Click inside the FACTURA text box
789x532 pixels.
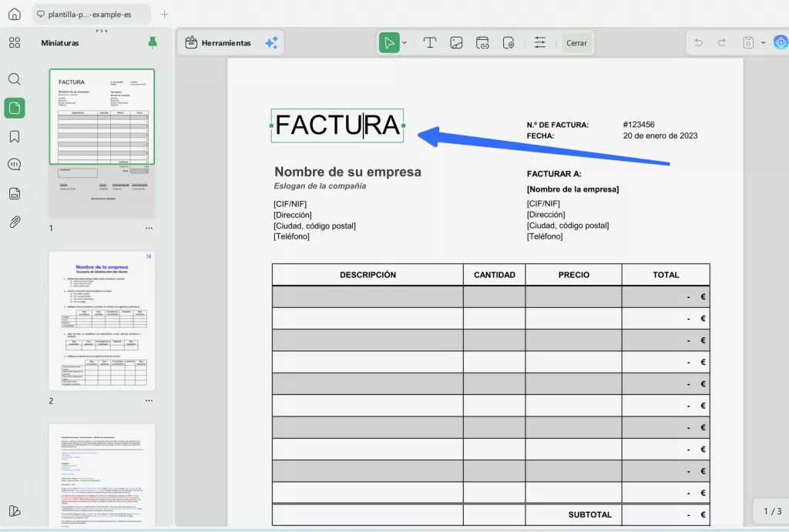tap(337, 125)
